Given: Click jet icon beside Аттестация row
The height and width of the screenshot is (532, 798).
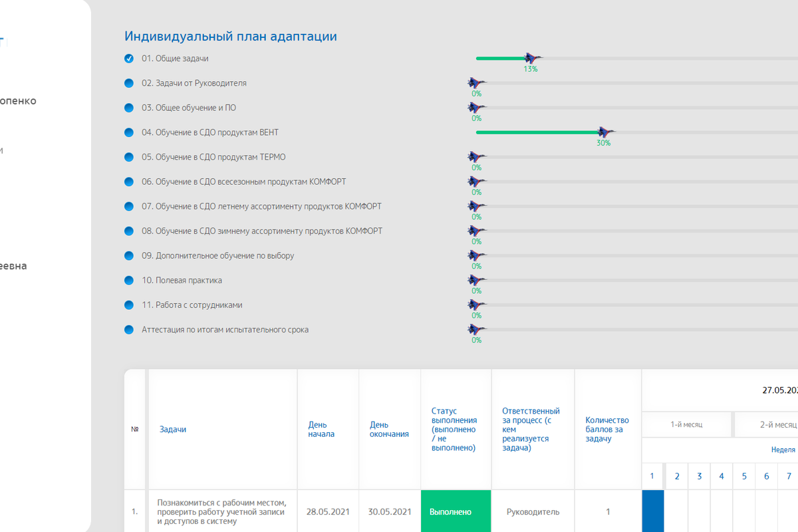Looking at the screenshot, I should (476, 329).
